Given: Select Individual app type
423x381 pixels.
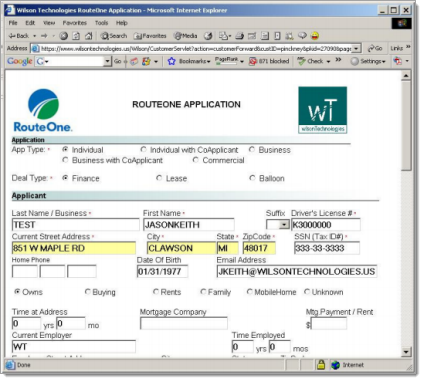Looking at the screenshot, I should [x=65, y=149].
